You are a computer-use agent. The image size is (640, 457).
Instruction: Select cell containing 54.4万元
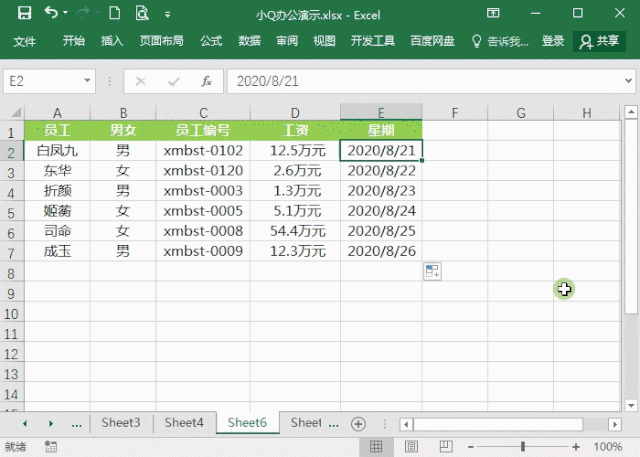296,231
